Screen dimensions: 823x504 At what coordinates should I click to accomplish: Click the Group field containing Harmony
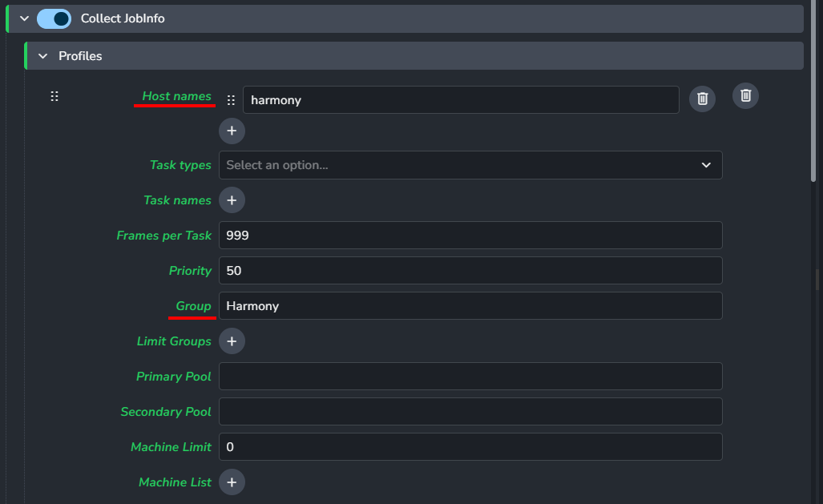coord(470,305)
